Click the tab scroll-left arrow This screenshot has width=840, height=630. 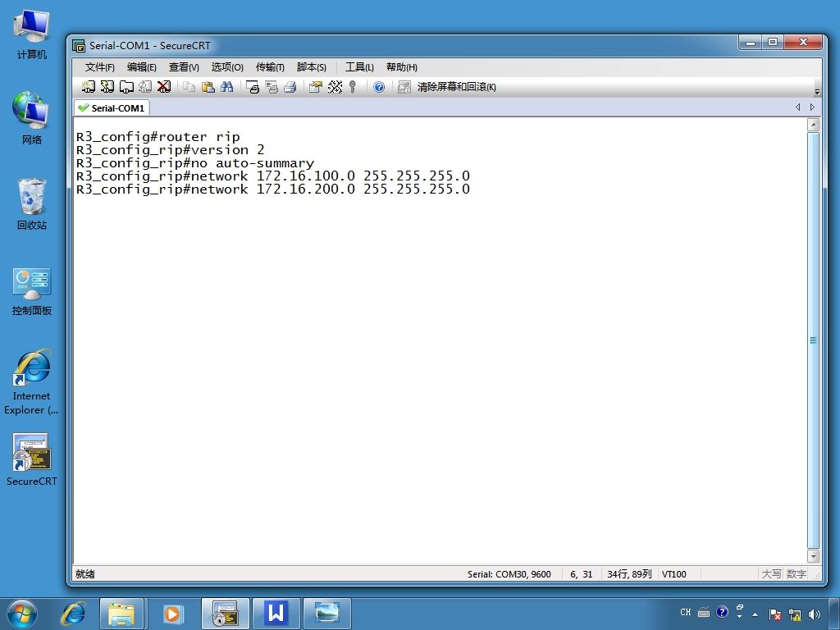797,107
